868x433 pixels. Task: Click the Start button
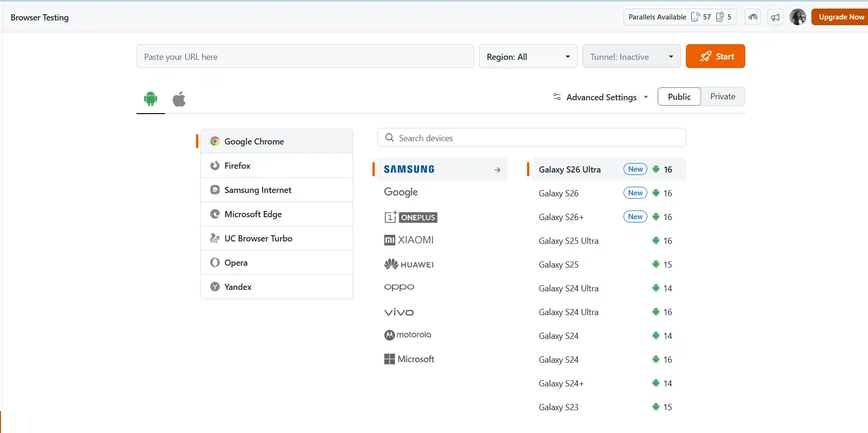tap(715, 56)
